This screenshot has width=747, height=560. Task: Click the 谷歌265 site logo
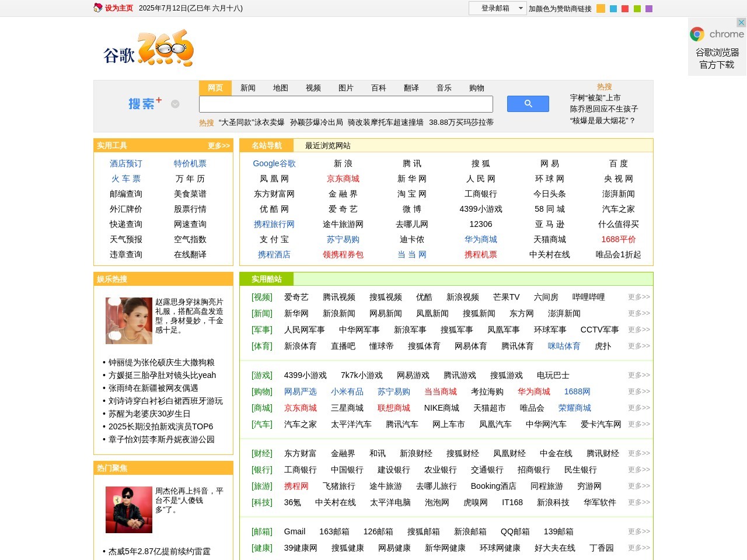pos(148,49)
